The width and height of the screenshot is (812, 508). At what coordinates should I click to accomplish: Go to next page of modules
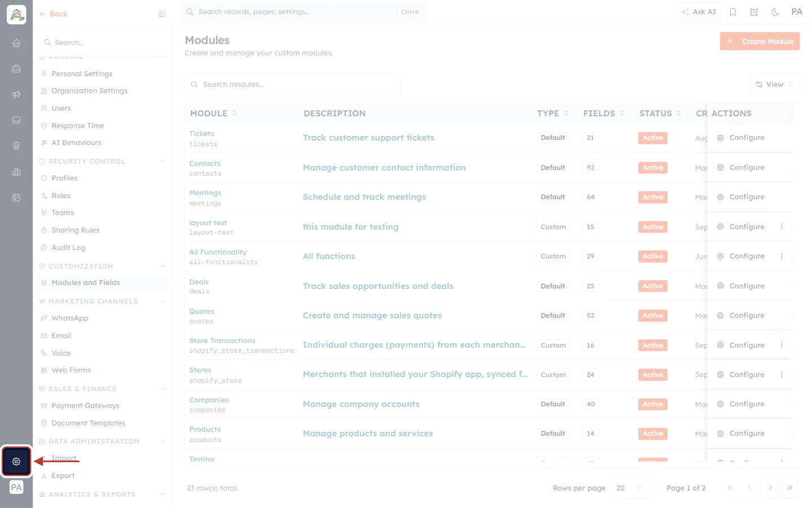(770, 488)
